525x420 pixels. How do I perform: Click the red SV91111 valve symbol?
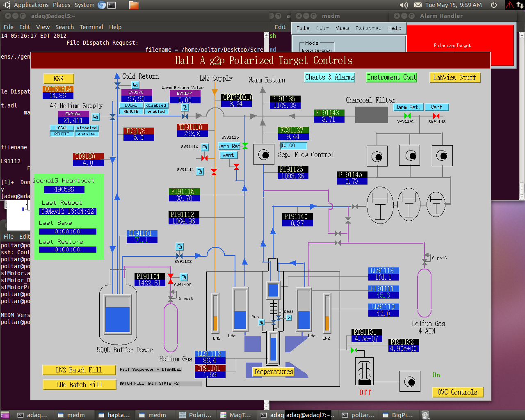[x=214, y=172]
